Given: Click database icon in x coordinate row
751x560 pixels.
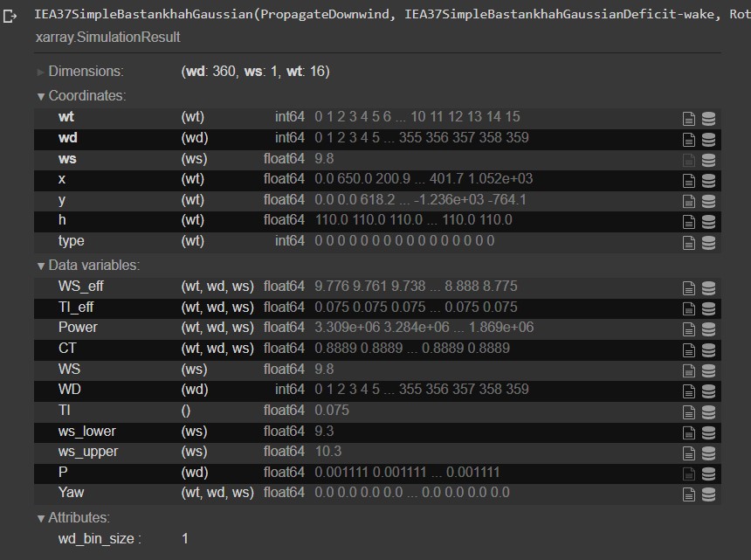Looking at the screenshot, I should click(708, 180).
